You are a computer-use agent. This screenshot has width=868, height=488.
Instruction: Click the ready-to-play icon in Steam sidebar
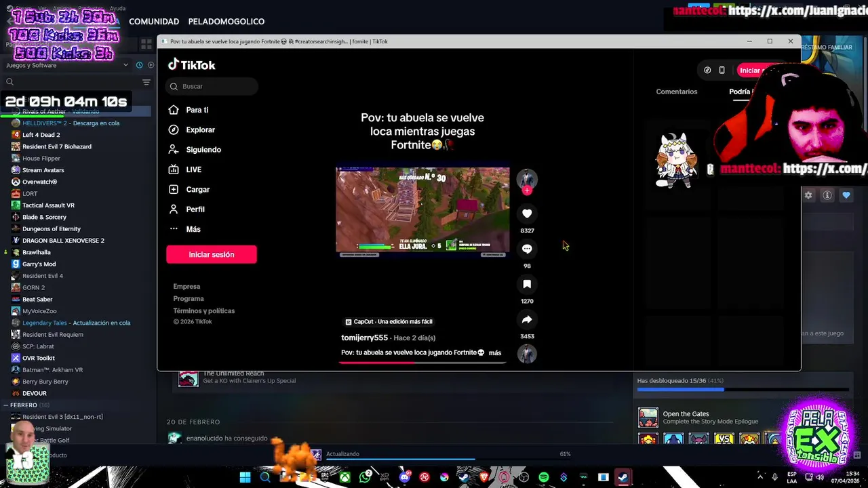[x=151, y=65]
